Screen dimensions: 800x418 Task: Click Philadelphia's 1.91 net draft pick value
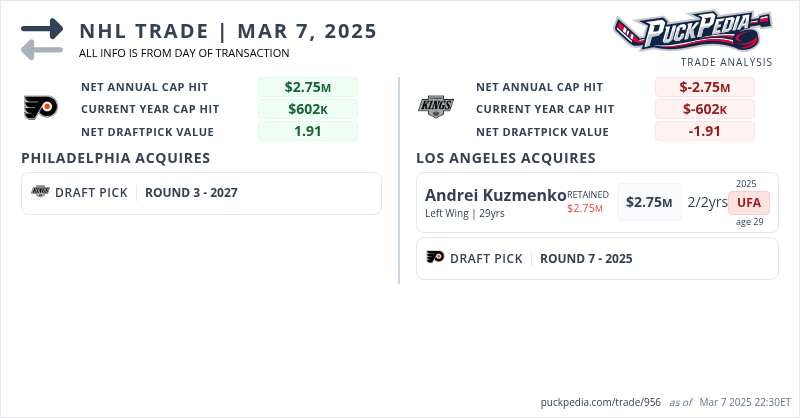point(307,131)
